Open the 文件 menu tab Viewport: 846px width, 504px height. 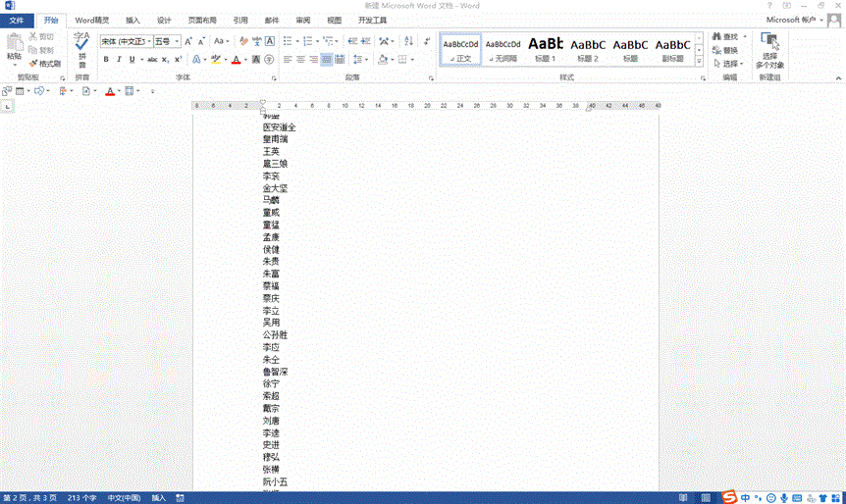point(17,20)
